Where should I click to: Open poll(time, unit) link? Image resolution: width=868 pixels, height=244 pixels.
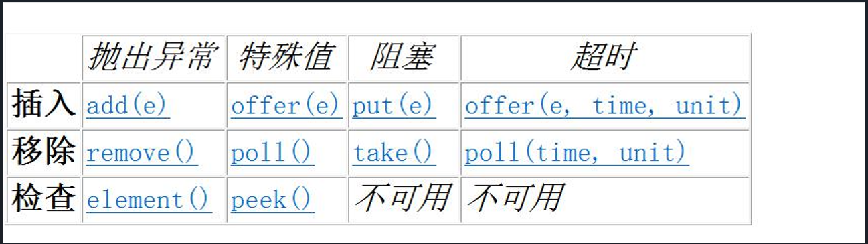[x=577, y=153]
